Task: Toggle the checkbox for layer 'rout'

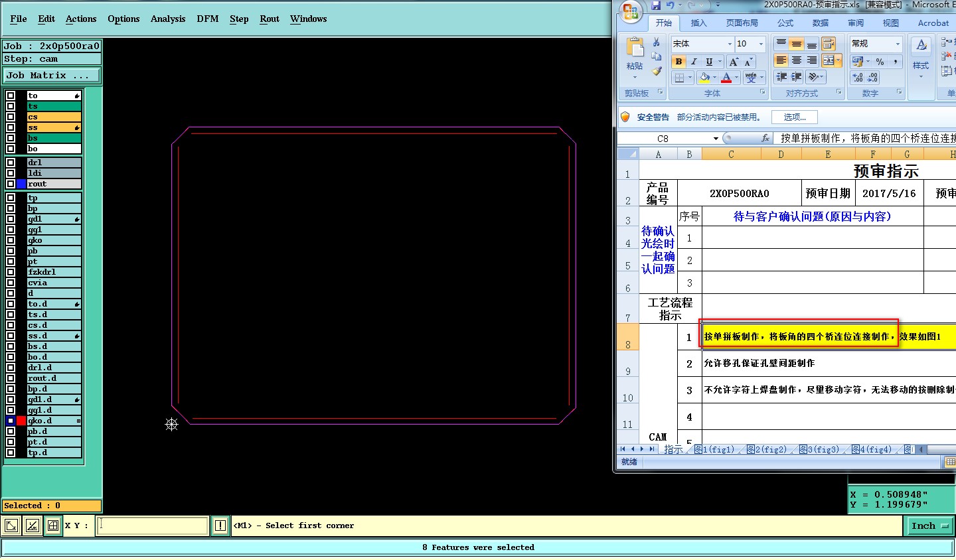Action: 11,184
